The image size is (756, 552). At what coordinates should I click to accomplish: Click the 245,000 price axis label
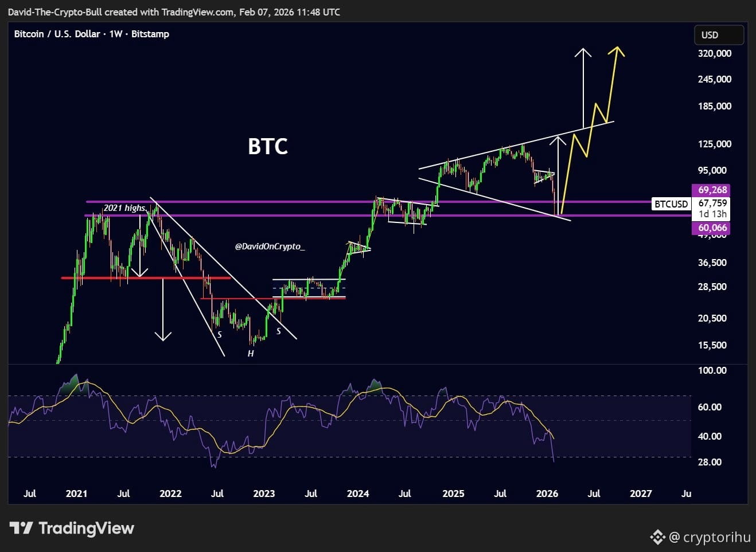(715, 79)
